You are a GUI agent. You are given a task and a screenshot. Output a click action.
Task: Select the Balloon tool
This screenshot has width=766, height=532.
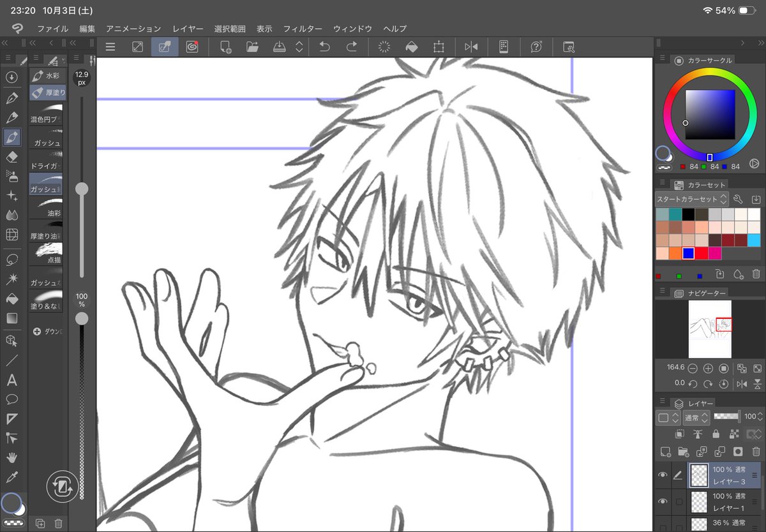coord(11,399)
